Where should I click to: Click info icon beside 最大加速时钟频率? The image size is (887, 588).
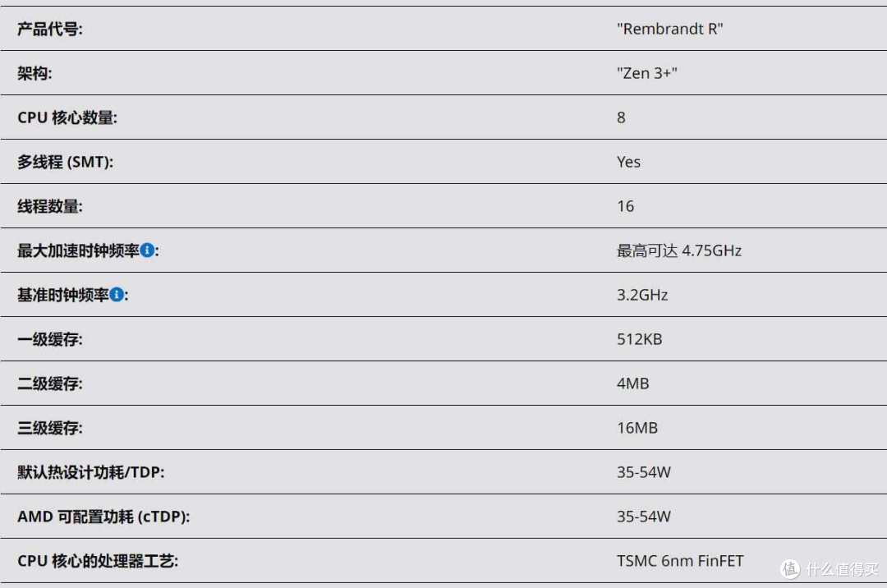tap(147, 250)
